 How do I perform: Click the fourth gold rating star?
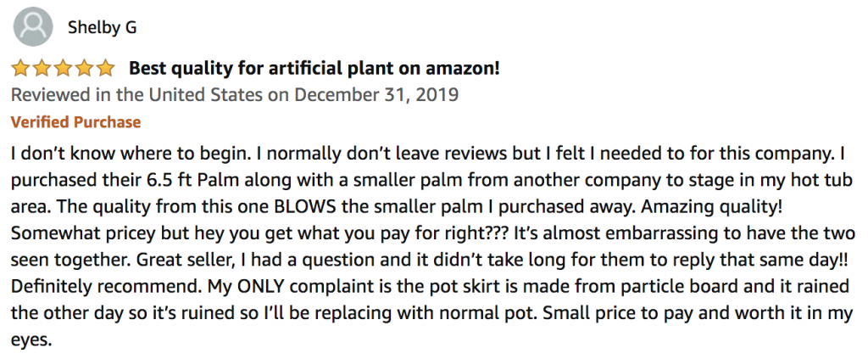coord(84,69)
